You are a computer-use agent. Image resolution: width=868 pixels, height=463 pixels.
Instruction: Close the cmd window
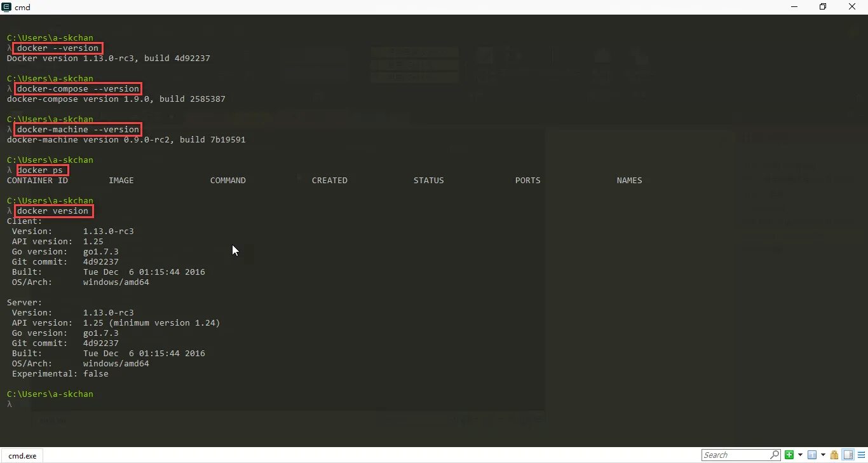(853, 7)
